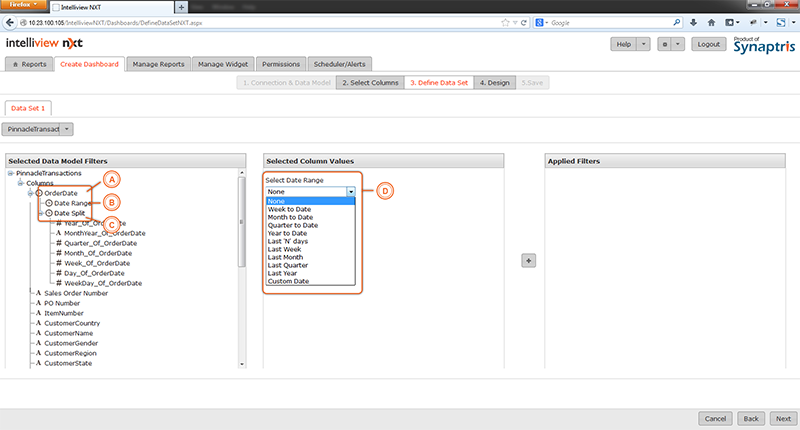This screenshot has height=430, width=800.
Task: Select WeekDay_Of_OrderDate tree item
Action: click(103, 283)
